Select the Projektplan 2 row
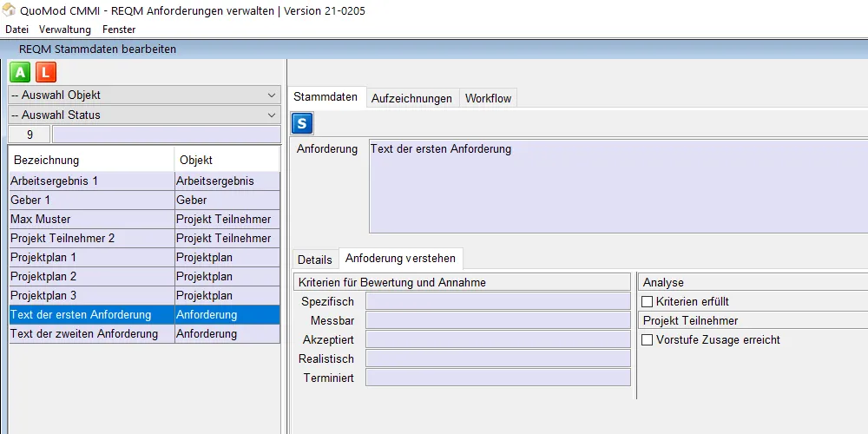Screen dimensions: 868x434 (x=91, y=276)
